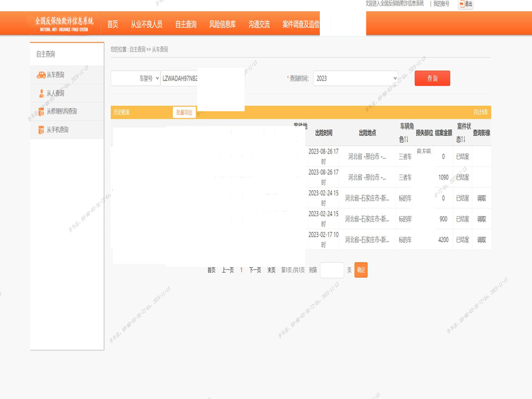The width and height of the screenshot is (532, 399).
Task: Open the 从业不良人员 menu
Action: tap(146, 24)
